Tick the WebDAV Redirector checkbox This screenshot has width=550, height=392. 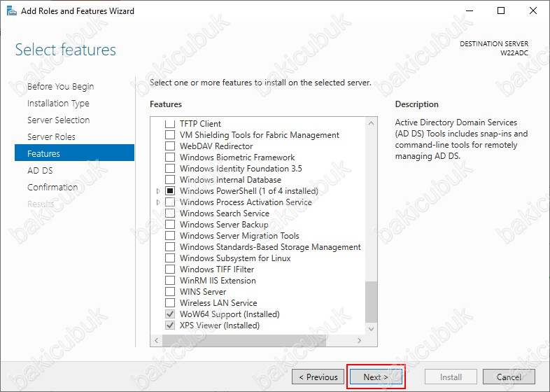click(170, 146)
